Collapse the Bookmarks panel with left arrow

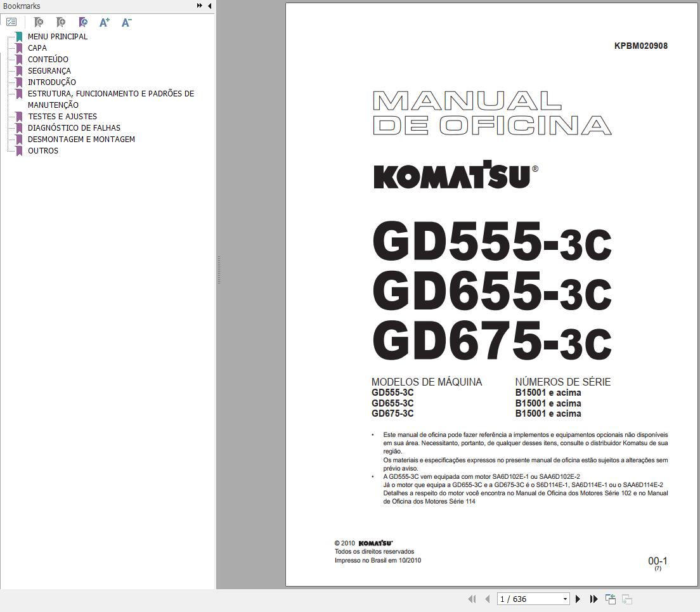click(209, 6)
